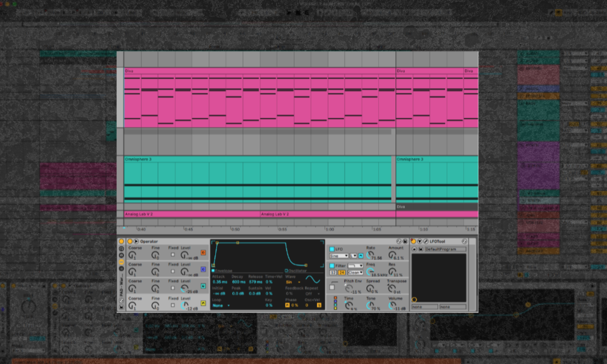Open the LFO Sine waveform dropdown
Viewport: 607px width, 364px height.
point(339,256)
